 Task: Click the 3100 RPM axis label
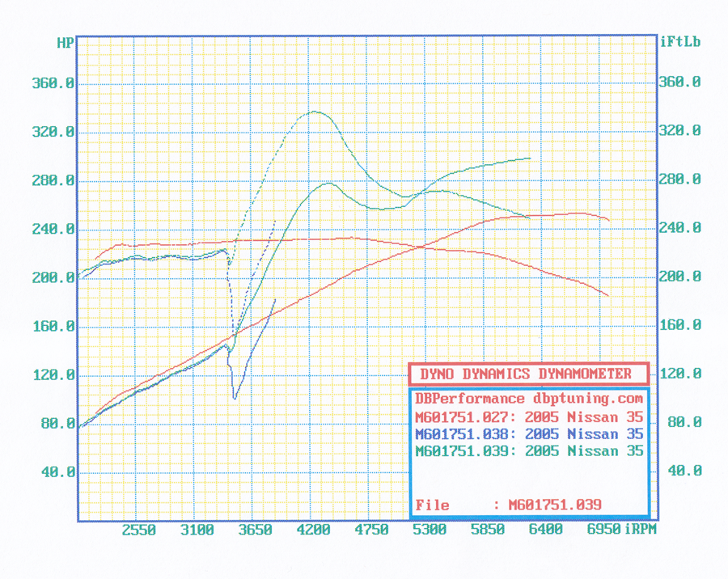pos(197,530)
